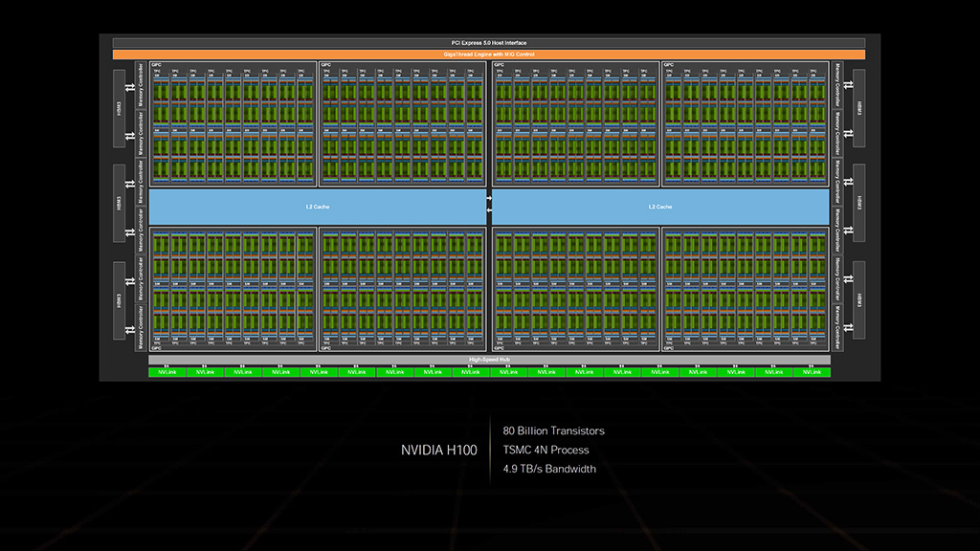Click the GPC label in the bottom-left GPC block
Screen dimensions: 980x551
click(x=156, y=348)
